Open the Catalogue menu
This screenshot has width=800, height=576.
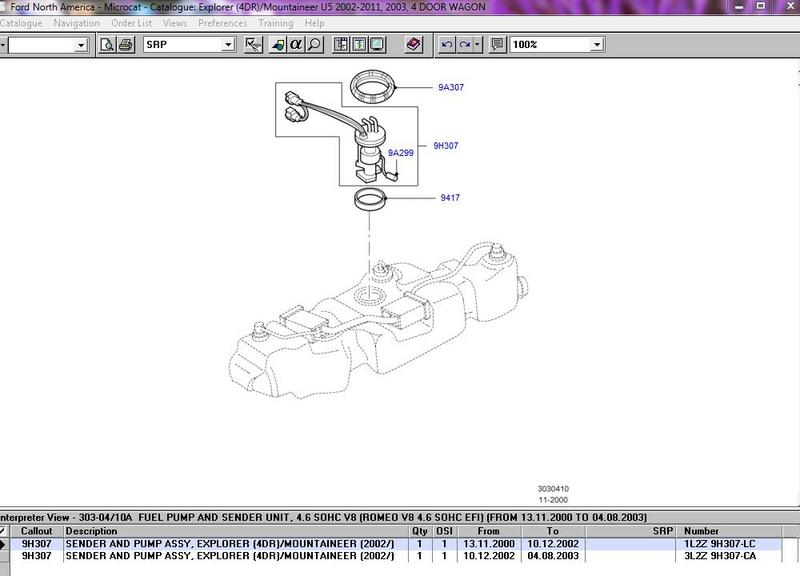point(21,23)
